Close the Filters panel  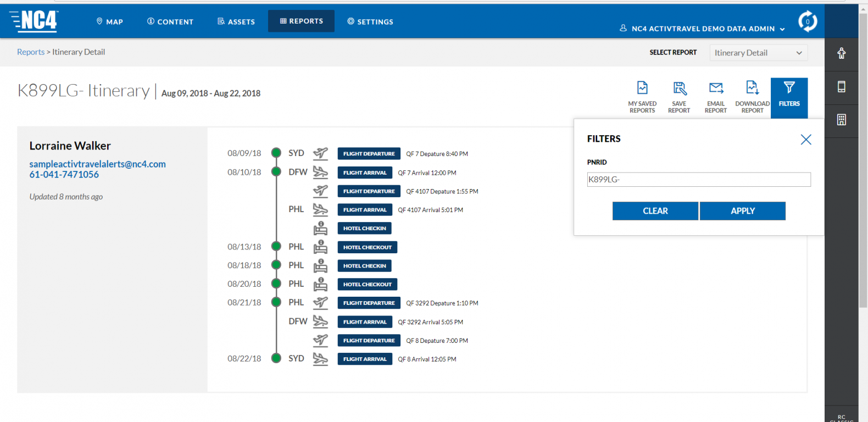805,140
